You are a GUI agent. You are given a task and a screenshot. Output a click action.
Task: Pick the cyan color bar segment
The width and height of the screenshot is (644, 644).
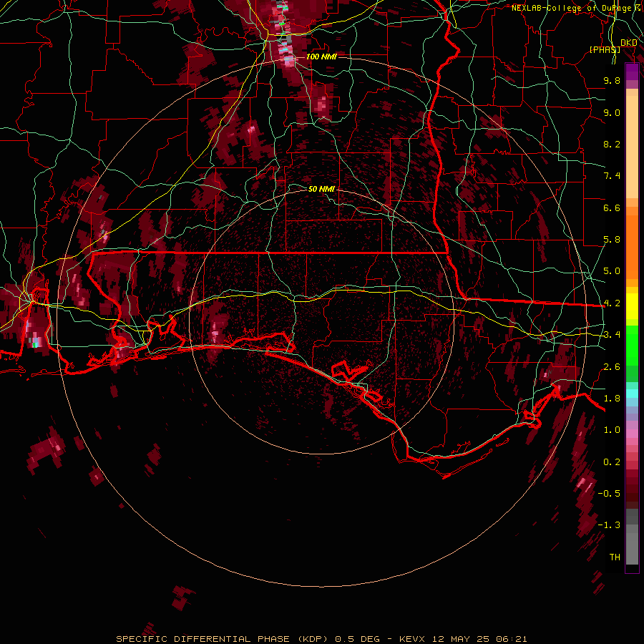click(632, 394)
